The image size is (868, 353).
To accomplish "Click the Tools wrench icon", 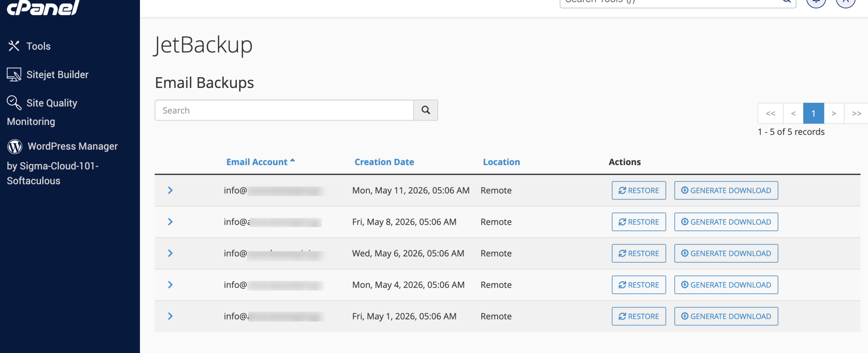I will pos(14,46).
